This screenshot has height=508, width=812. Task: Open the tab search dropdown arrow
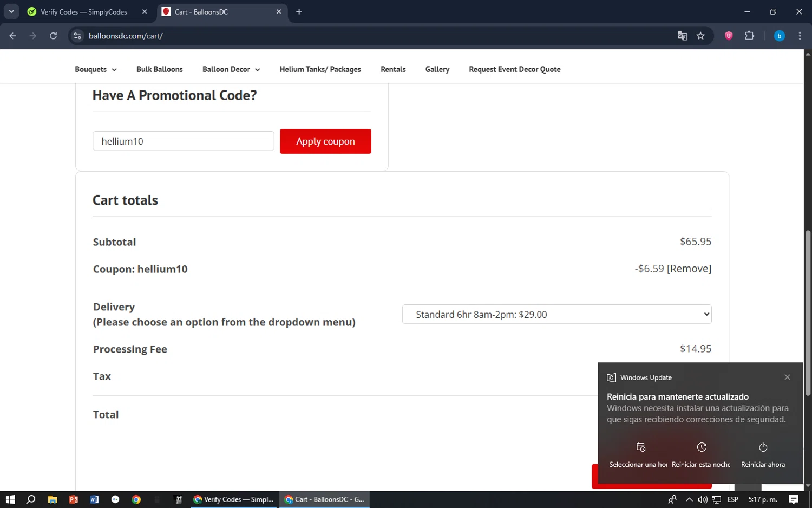click(11, 11)
